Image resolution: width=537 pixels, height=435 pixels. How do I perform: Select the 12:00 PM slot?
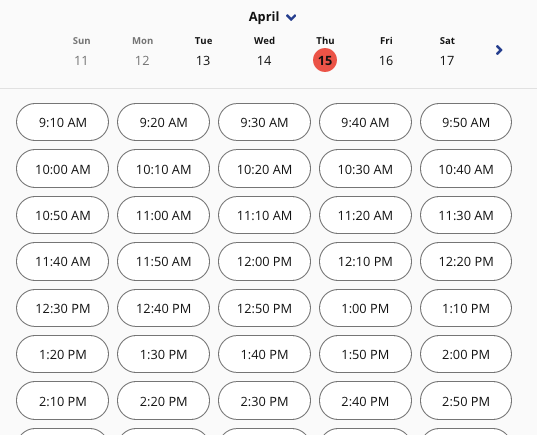coord(264,261)
